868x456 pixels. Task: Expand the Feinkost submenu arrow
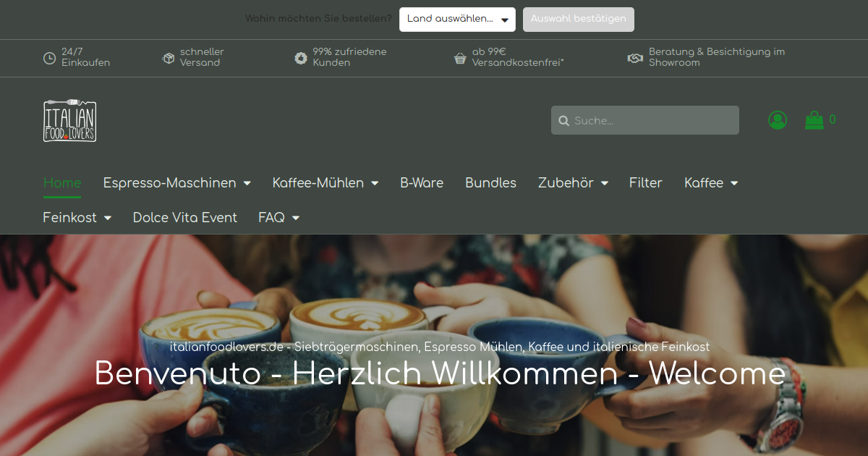pos(108,218)
